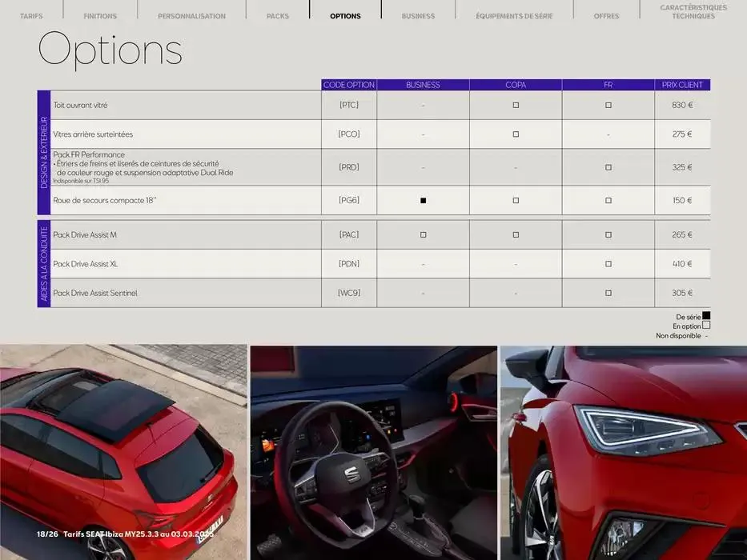View the ÉQUIPEMENTS DE SÉRIE page
Image resolution: width=747 pixels, height=560 pixels.
click(x=514, y=14)
